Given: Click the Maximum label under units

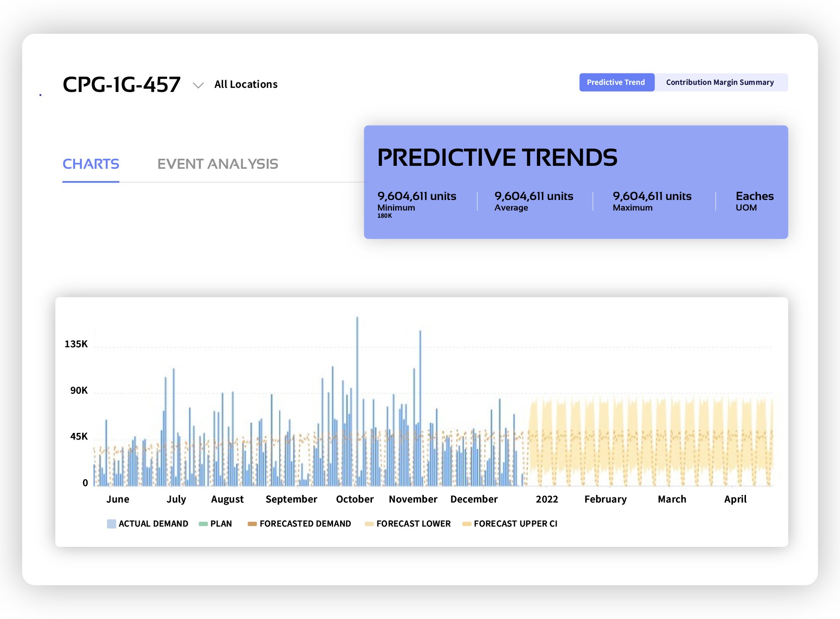Looking at the screenshot, I should point(633,208).
